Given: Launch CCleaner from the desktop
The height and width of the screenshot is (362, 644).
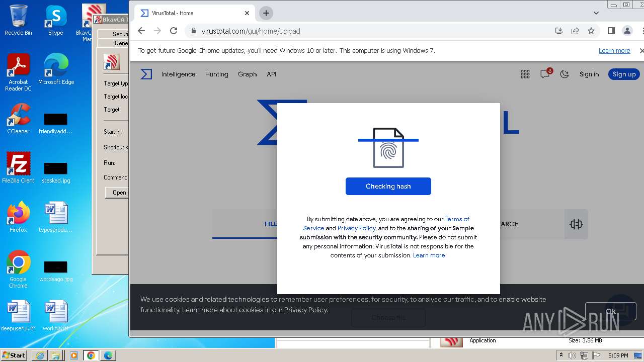Looking at the screenshot, I should (18, 119).
